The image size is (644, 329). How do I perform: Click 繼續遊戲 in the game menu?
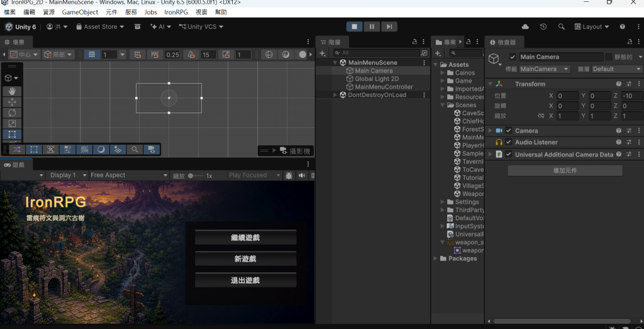pos(246,237)
